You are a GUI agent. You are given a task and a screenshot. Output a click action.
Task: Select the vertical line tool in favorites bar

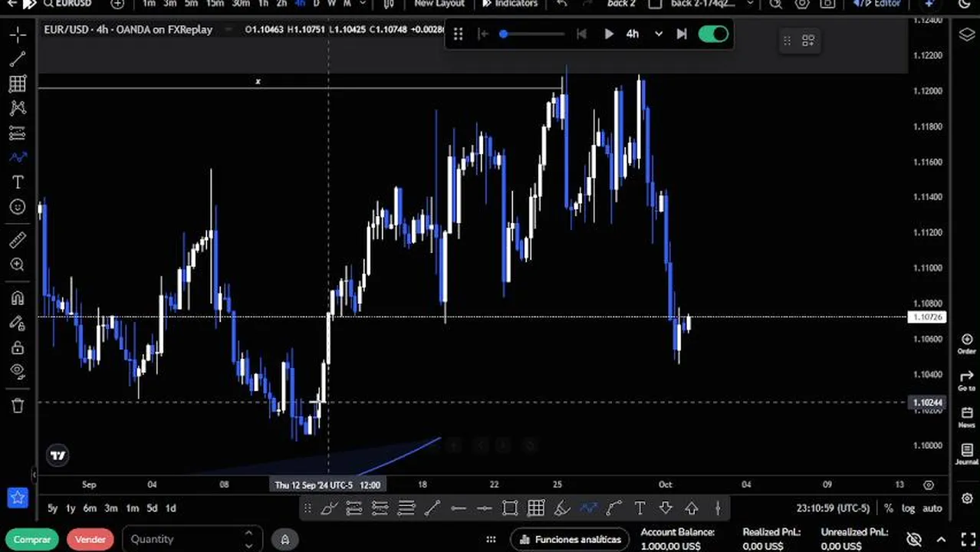point(718,508)
